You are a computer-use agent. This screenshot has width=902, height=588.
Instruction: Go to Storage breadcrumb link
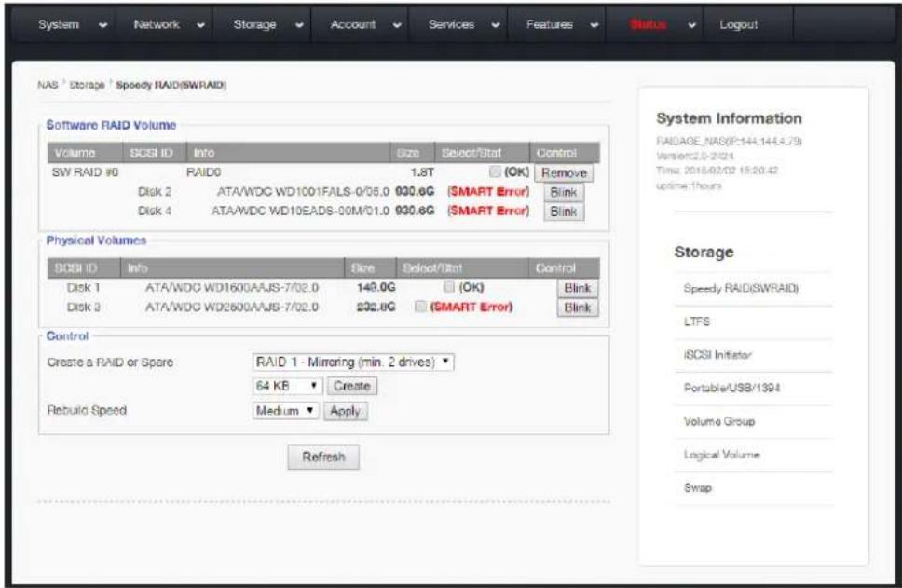(87, 85)
